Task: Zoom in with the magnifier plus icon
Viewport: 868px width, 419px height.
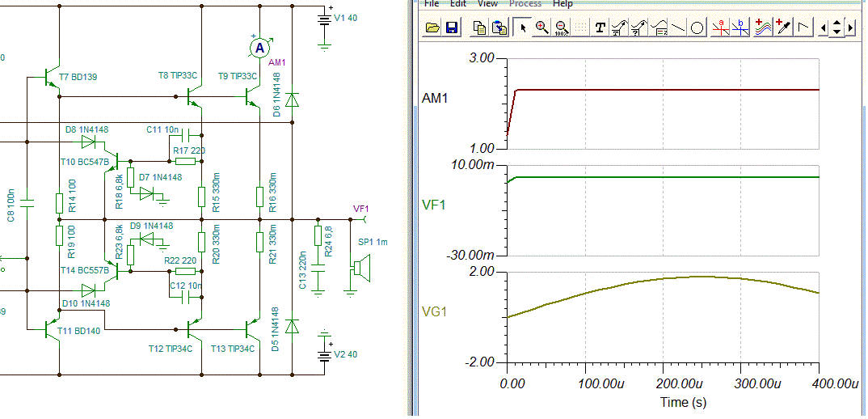Action: pos(542,28)
